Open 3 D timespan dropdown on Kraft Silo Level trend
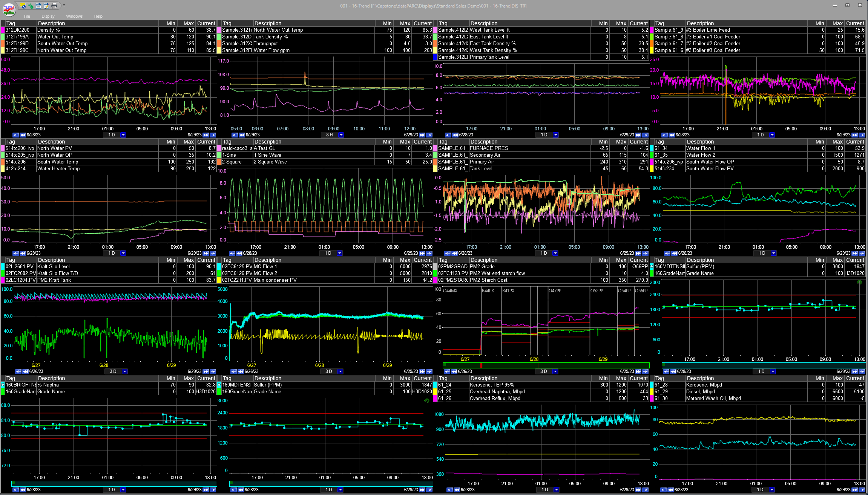Image resolution: width=868 pixels, height=495 pixels. 125,371
